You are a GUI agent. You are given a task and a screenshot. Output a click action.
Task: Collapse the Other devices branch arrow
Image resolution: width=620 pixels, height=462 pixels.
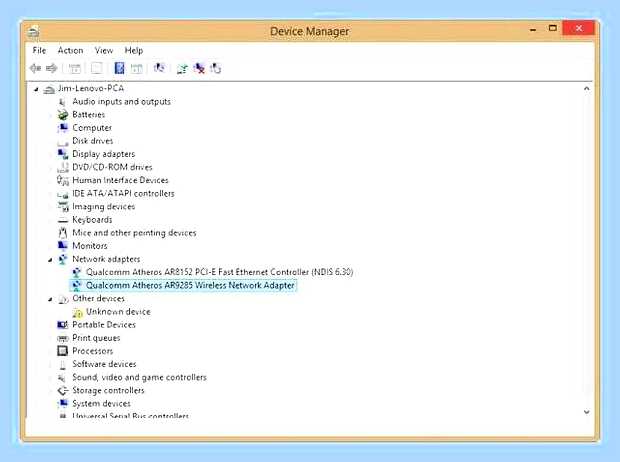point(50,299)
